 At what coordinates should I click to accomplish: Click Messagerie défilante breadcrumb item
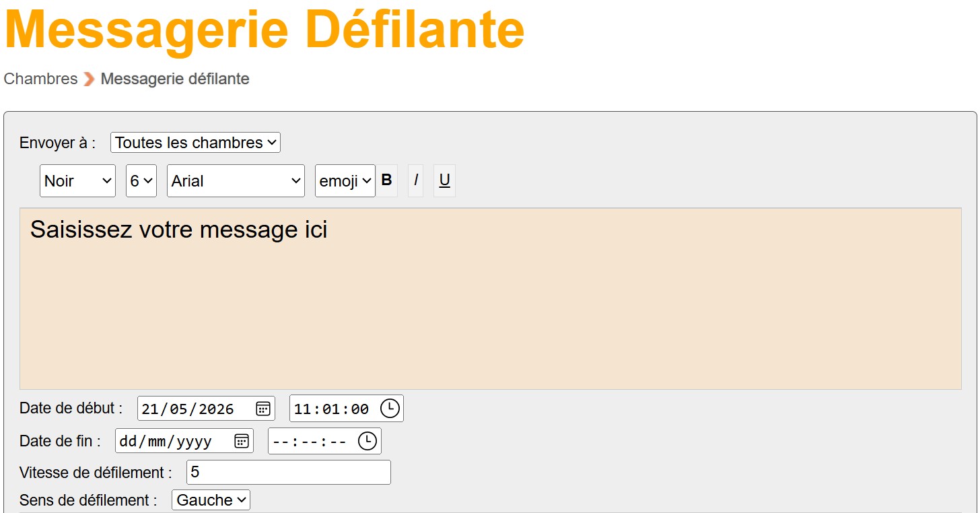click(x=175, y=79)
